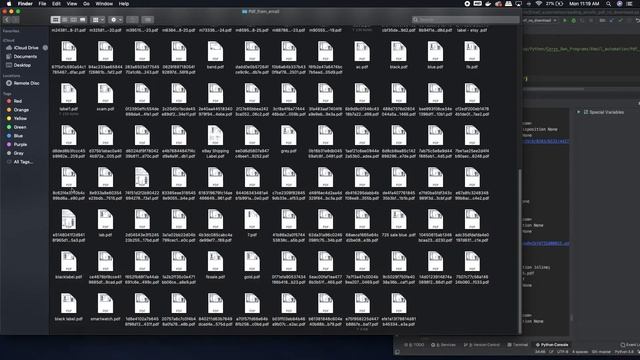Select the gold.pdf file icon
The image size is (640, 360).
pyautogui.click(x=252, y=261)
